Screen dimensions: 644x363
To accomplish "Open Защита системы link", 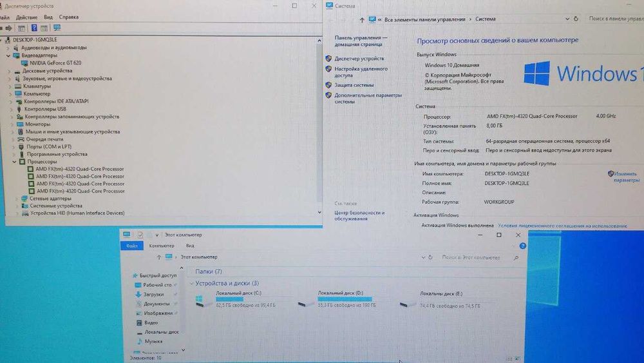I will tap(354, 85).
